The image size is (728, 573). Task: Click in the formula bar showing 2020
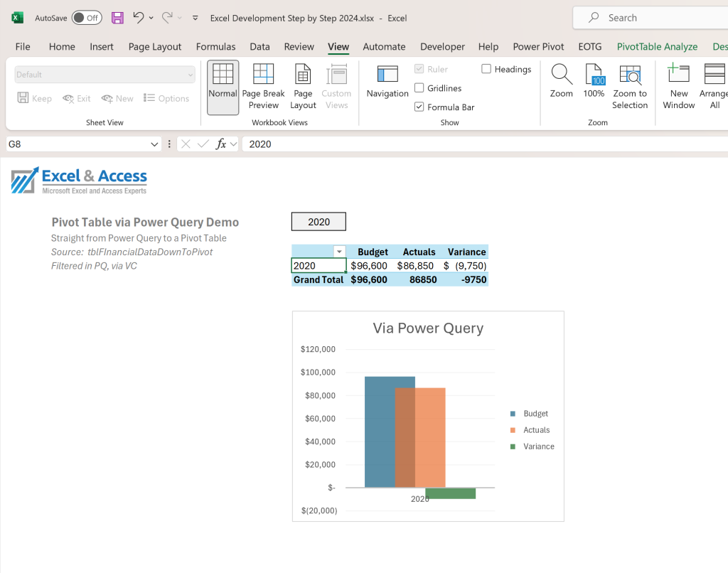(x=485, y=144)
